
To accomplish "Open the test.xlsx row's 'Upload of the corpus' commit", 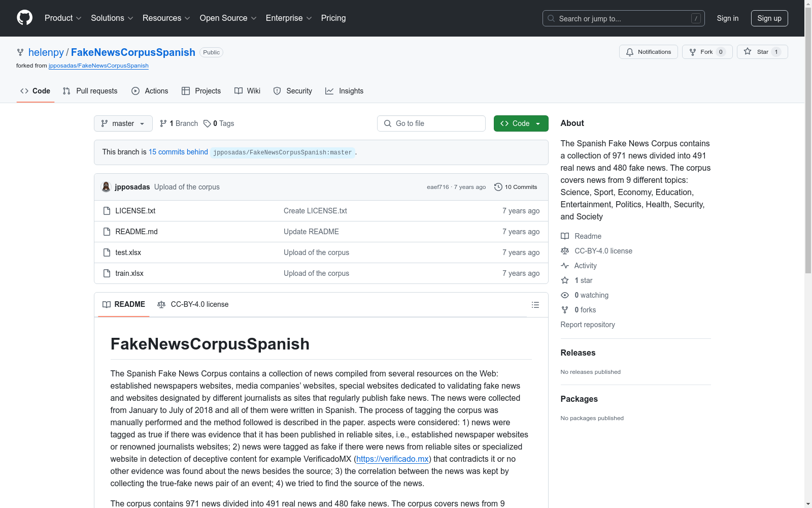I will click(316, 252).
